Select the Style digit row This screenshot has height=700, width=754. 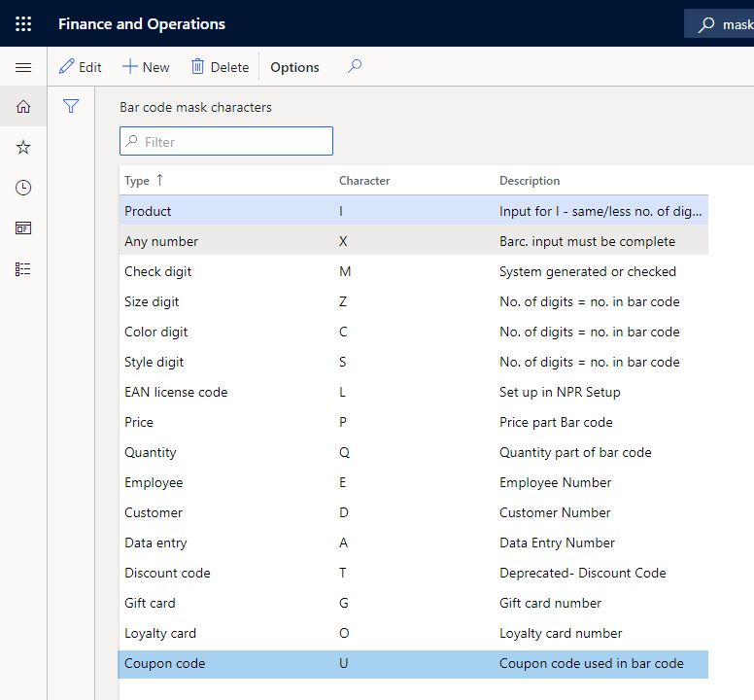(414, 362)
